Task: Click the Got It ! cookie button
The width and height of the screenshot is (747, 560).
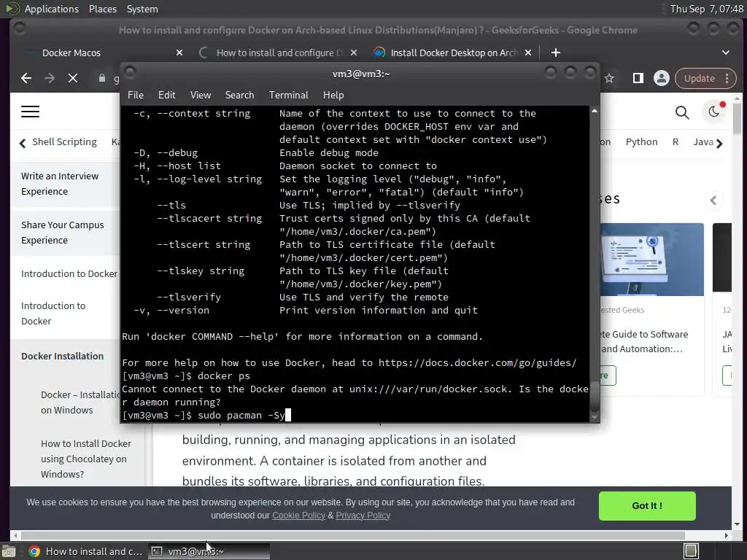Action: [647, 506]
